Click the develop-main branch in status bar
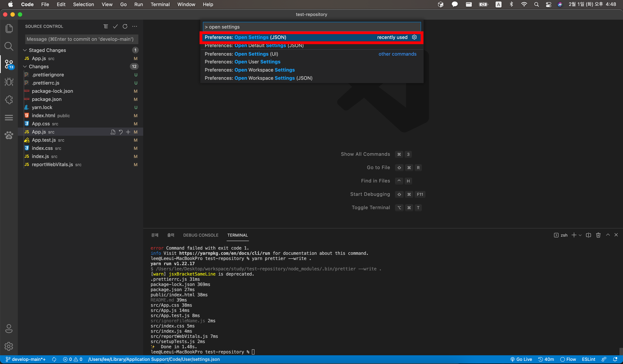 tap(25, 359)
